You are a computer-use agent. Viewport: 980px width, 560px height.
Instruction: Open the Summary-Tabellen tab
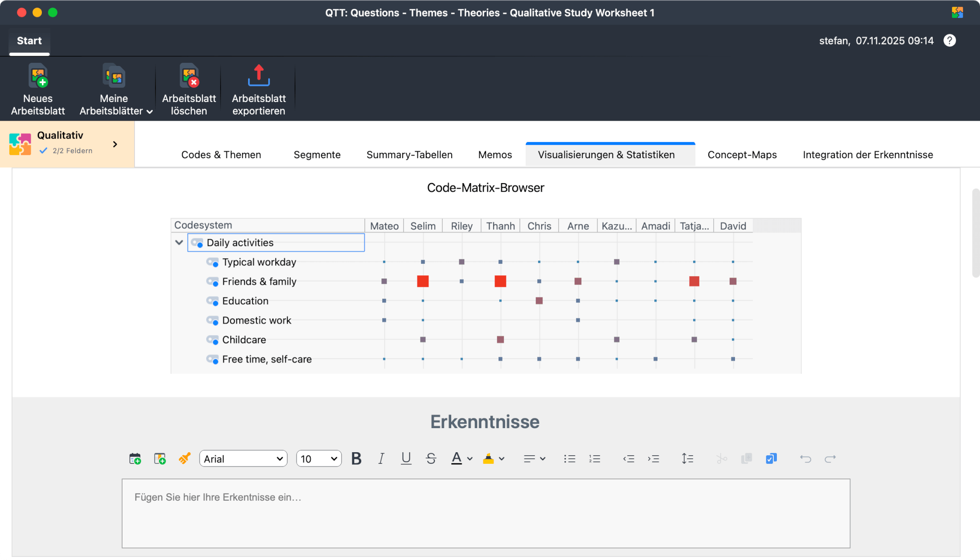409,155
